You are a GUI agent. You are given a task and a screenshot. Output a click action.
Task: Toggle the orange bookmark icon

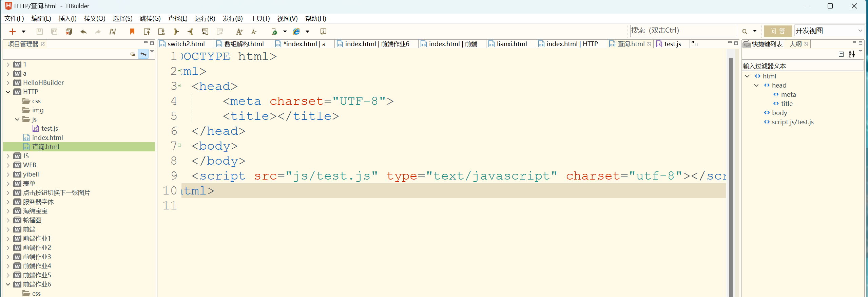click(132, 32)
